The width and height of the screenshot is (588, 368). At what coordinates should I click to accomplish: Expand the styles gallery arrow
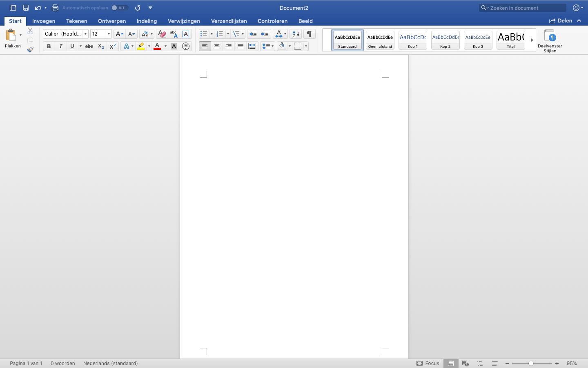click(532, 40)
